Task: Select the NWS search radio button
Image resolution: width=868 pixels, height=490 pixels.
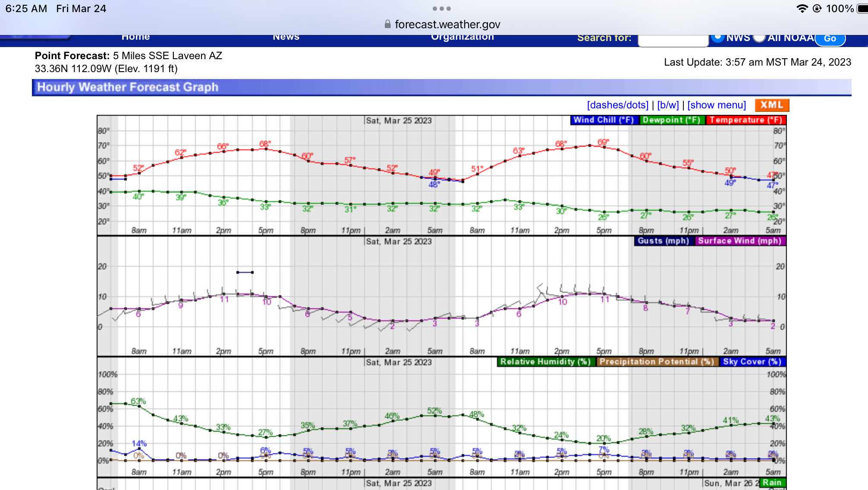Action: coord(717,38)
